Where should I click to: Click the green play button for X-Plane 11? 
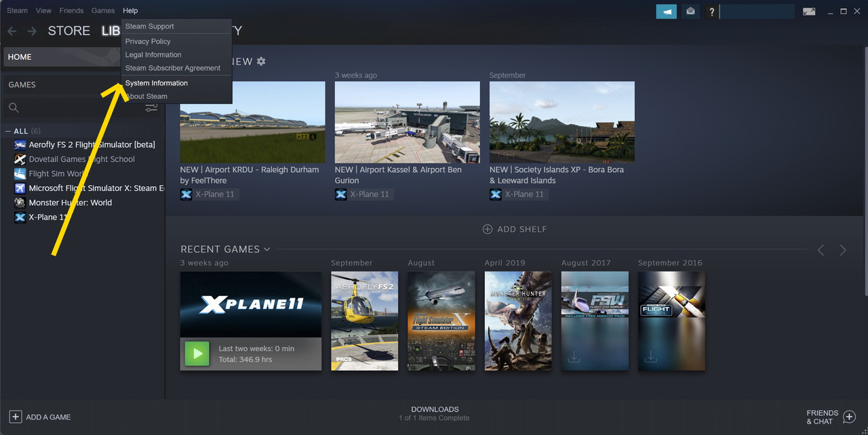click(x=197, y=354)
